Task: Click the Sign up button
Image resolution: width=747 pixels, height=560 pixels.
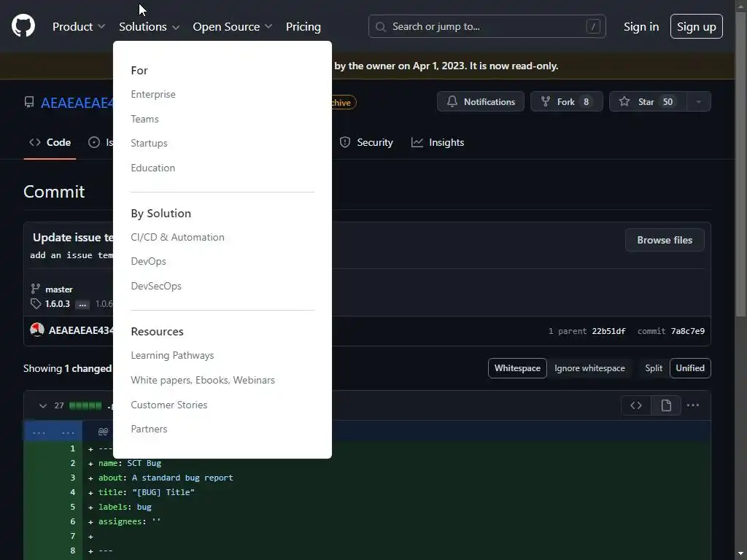Action: click(x=697, y=26)
